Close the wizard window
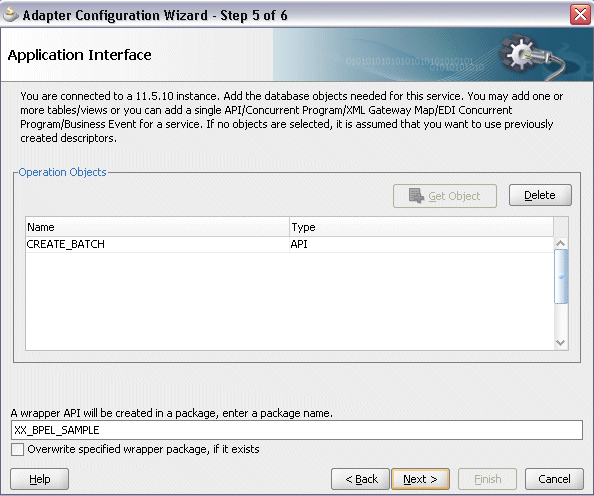Image resolution: width=594 pixels, height=496 pixels. [x=580, y=15]
